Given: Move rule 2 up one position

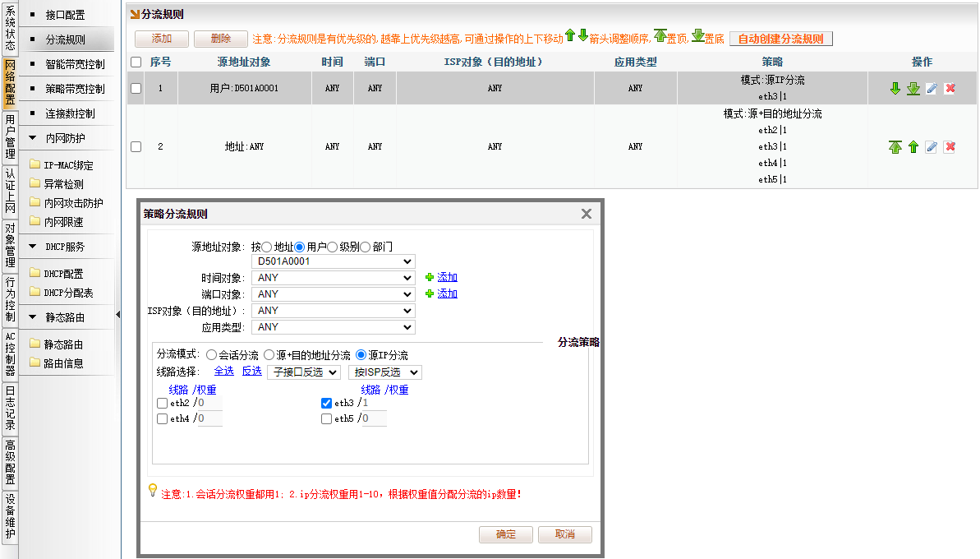Looking at the screenshot, I should [x=913, y=147].
